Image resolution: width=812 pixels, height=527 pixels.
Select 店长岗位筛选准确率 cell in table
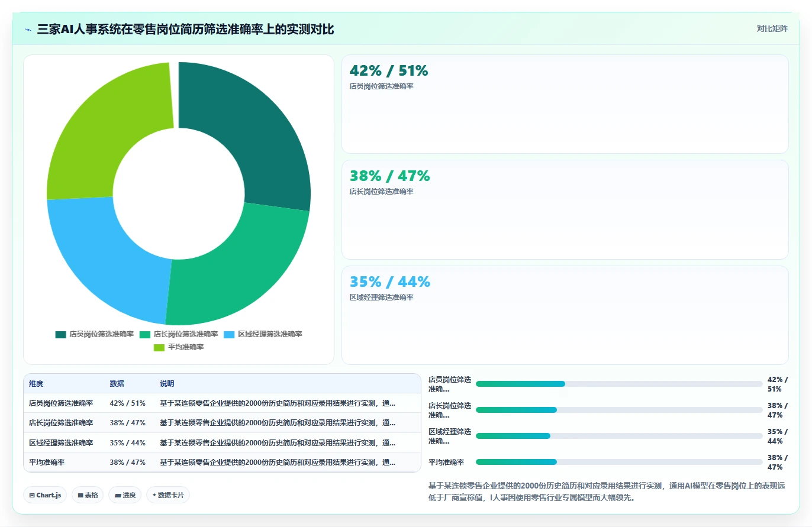click(x=61, y=423)
